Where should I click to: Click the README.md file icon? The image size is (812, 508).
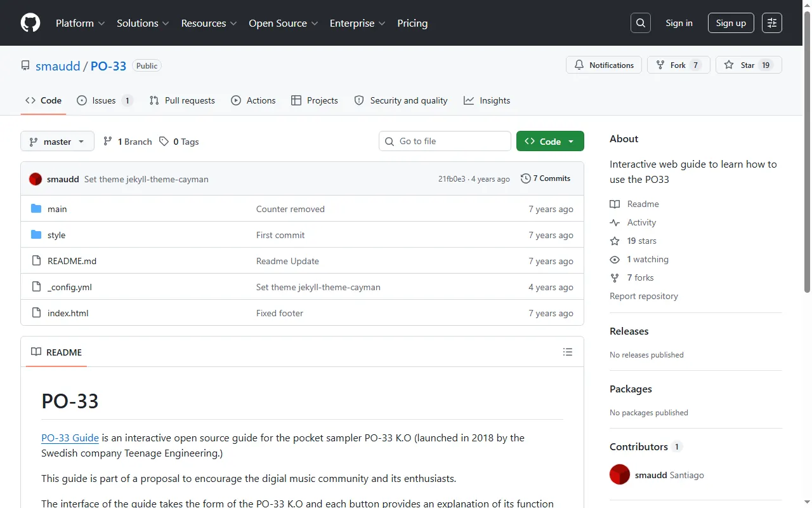[36, 261]
